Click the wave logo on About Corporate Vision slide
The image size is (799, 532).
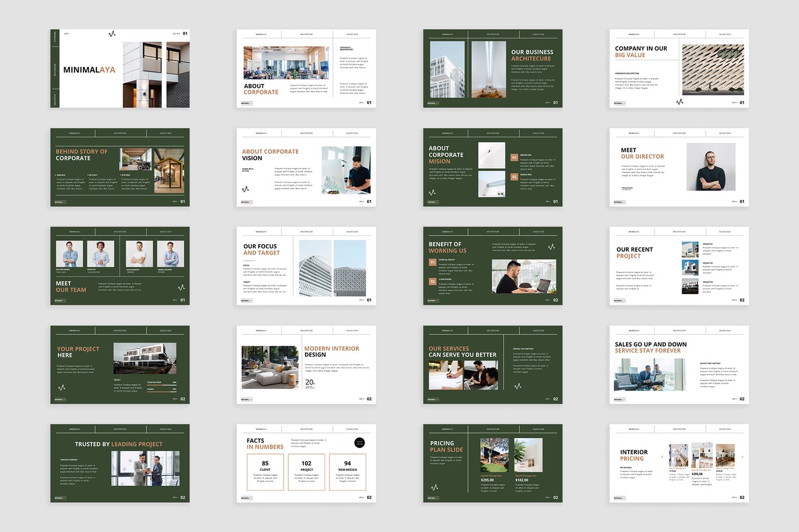(246, 189)
